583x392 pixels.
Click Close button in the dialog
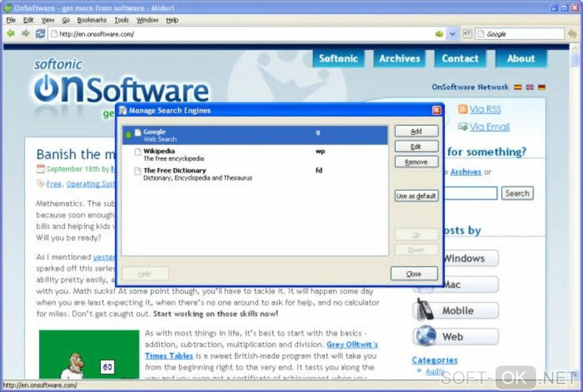tap(414, 274)
